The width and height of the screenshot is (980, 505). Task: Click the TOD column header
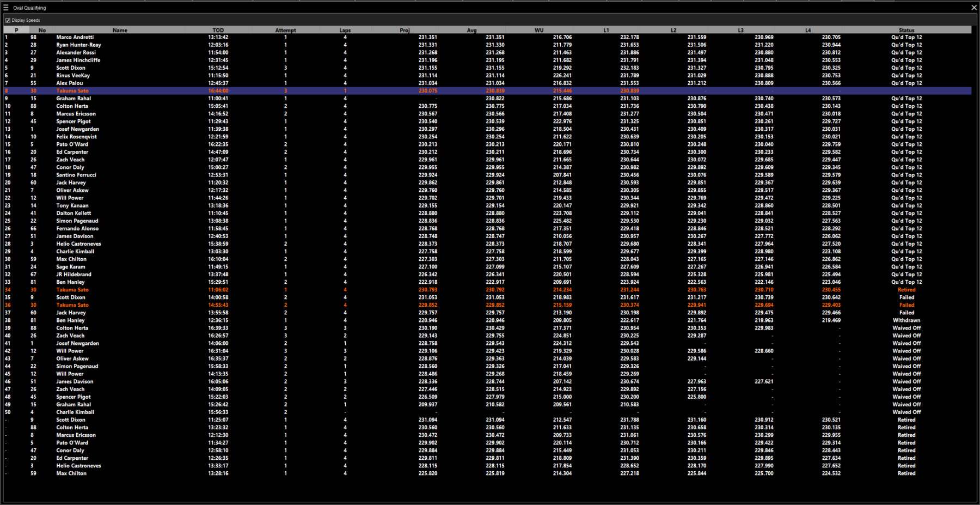[218, 31]
